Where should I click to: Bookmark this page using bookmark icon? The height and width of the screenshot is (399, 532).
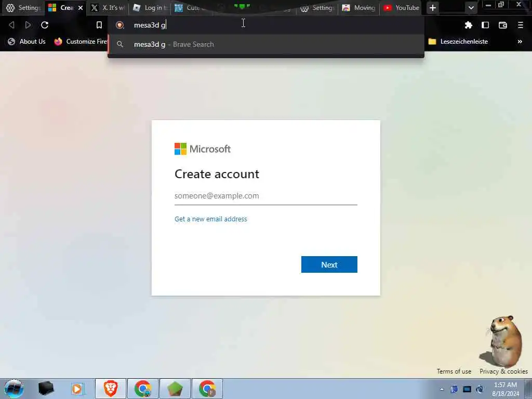pyautogui.click(x=99, y=25)
